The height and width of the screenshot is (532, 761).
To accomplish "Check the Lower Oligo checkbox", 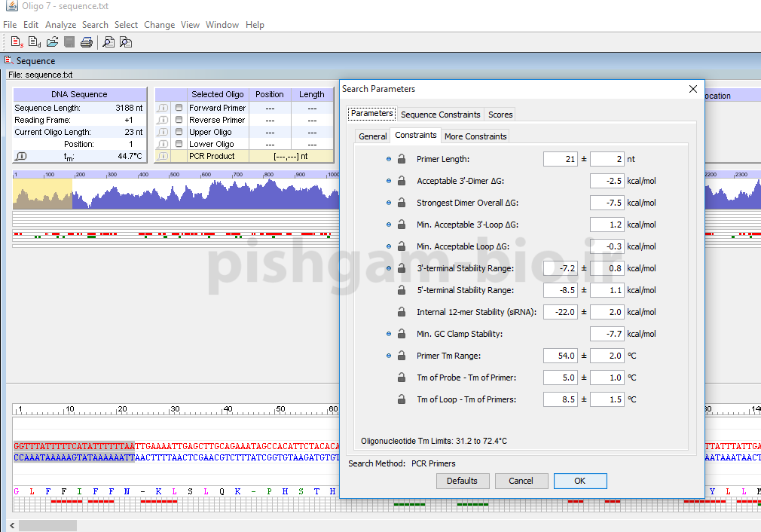I will click(x=179, y=144).
